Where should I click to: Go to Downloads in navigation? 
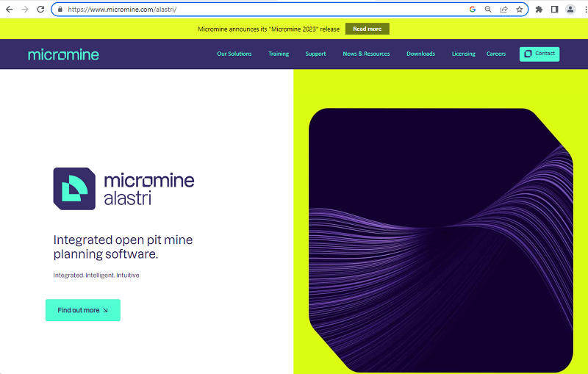420,54
